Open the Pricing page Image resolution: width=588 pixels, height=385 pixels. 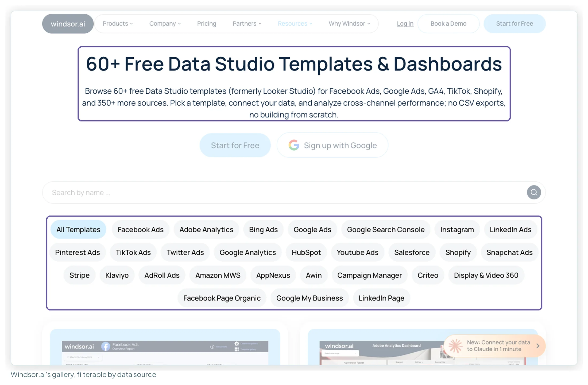207,24
